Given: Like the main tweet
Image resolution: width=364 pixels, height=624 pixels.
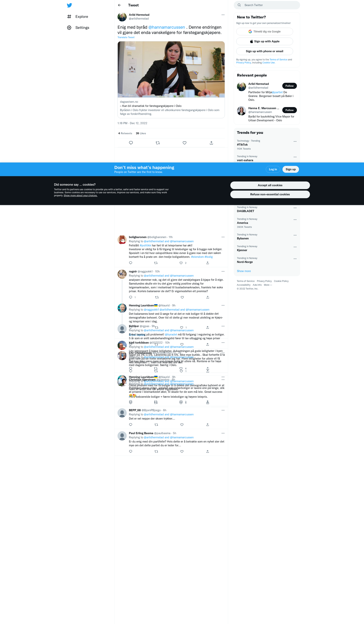Looking at the screenshot, I should (x=184, y=143).
